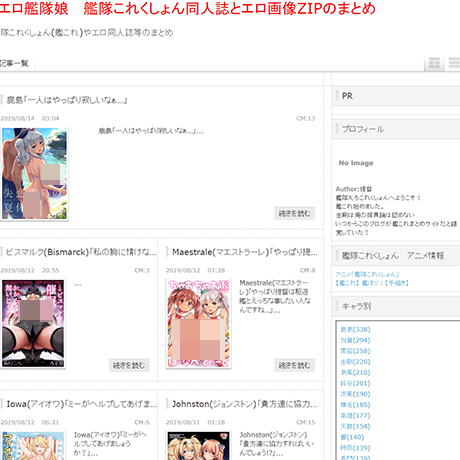Open character category with count (220)
The image size is (460, 460).
[355, 362]
